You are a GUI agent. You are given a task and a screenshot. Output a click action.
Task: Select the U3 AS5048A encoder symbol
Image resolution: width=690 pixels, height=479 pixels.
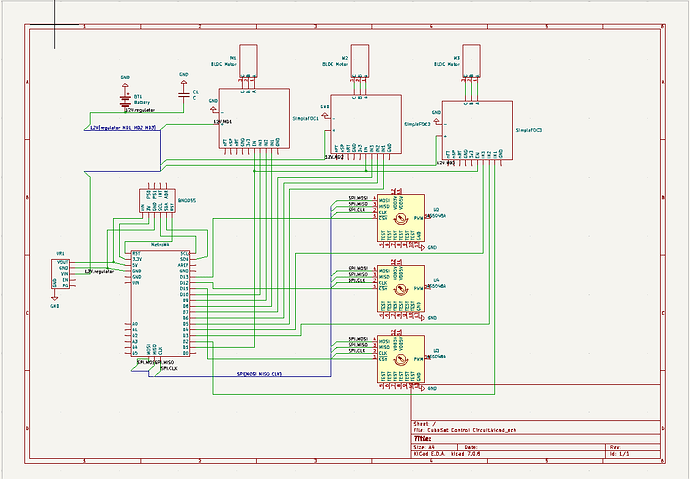point(401,359)
